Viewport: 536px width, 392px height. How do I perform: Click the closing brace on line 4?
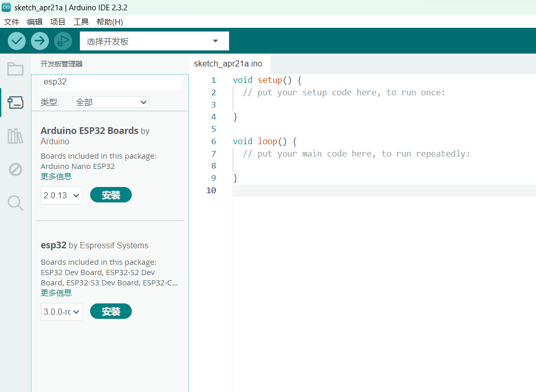coord(235,117)
